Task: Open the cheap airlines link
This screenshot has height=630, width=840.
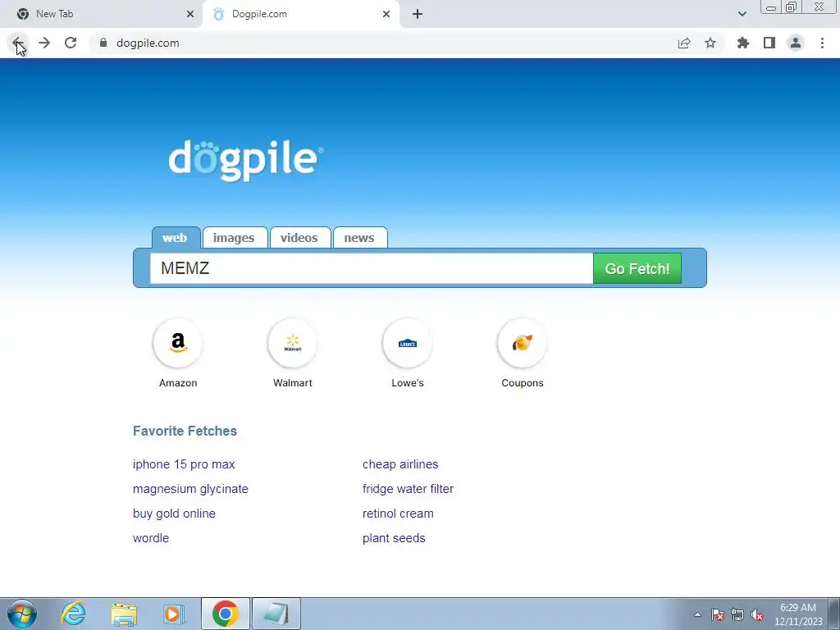Action: pyautogui.click(x=400, y=464)
